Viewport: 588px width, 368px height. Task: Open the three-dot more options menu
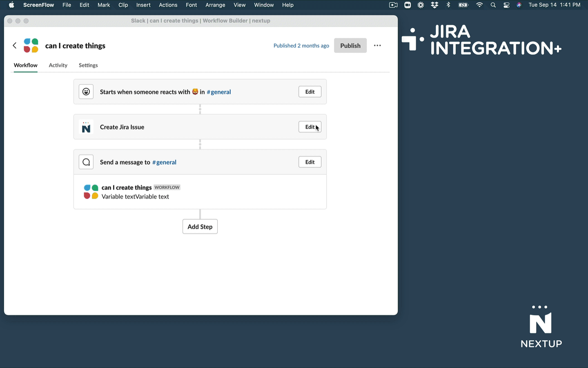pos(377,45)
